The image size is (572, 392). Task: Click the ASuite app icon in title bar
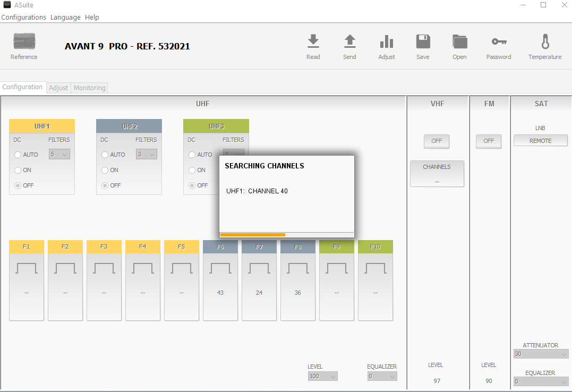[x=7, y=5]
